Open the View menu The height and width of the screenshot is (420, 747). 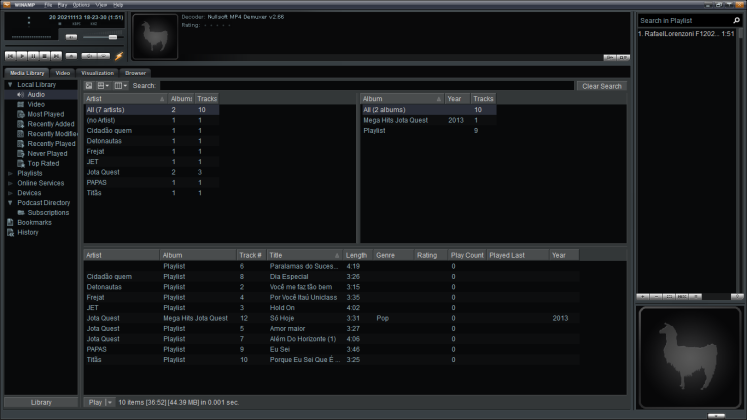[101, 5]
